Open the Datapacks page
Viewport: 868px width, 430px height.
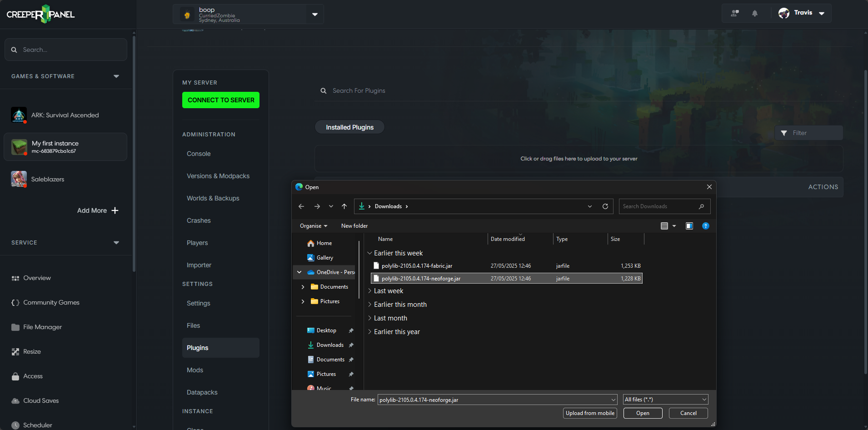pyautogui.click(x=202, y=392)
